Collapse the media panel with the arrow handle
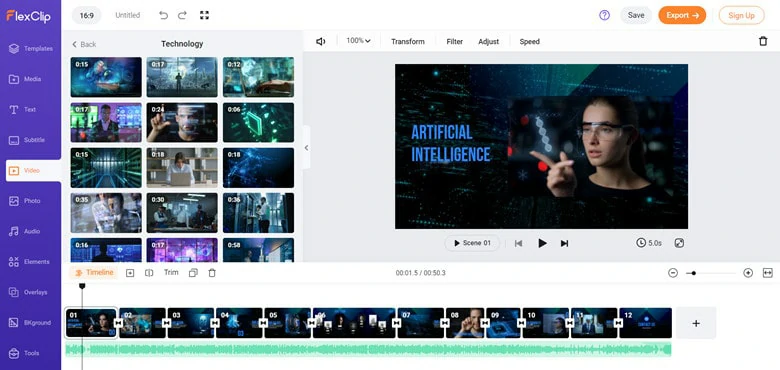This screenshot has height=370, width=780. [x=306, y=148]
